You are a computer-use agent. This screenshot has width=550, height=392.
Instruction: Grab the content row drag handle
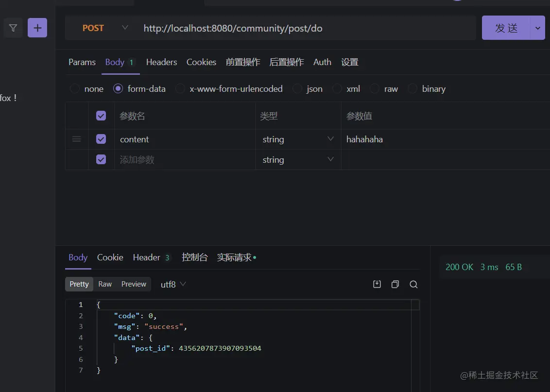[x=76, y=139]
